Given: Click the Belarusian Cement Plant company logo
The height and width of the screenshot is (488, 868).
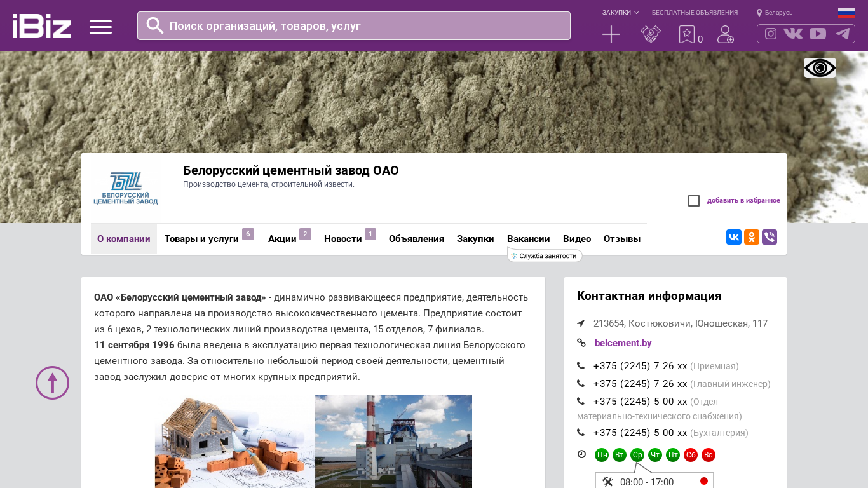Looking at the screenshot, I should (126, 188).
